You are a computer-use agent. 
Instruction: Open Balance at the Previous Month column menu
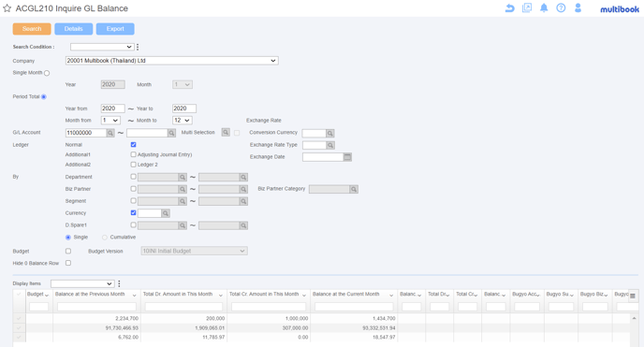click(x=134, y=296)
